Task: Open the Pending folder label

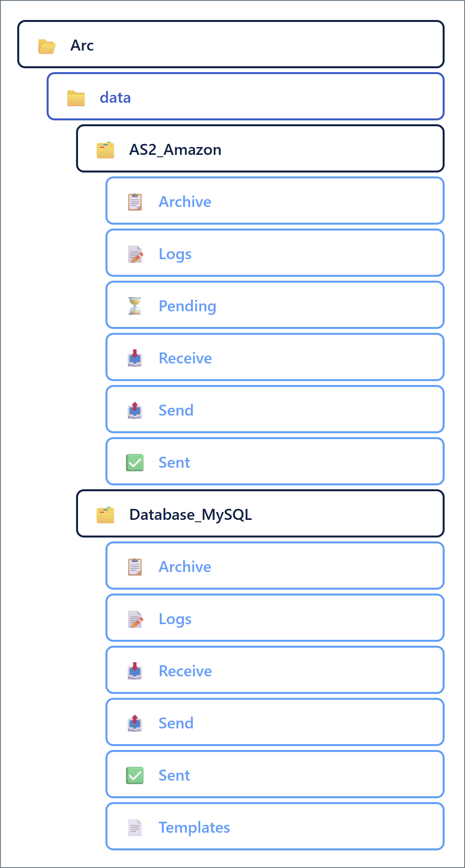Action: (x=187, y=306)
